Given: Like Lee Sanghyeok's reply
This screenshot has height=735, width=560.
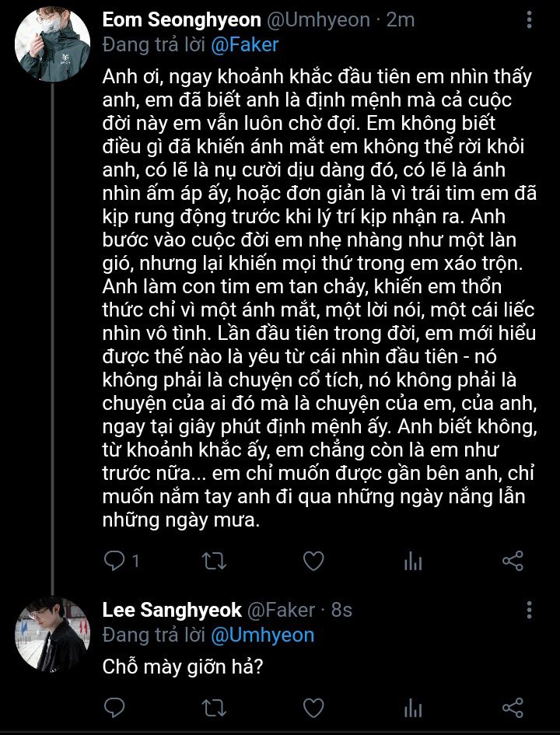Looking at the screenshot, I should coord(313,707).
